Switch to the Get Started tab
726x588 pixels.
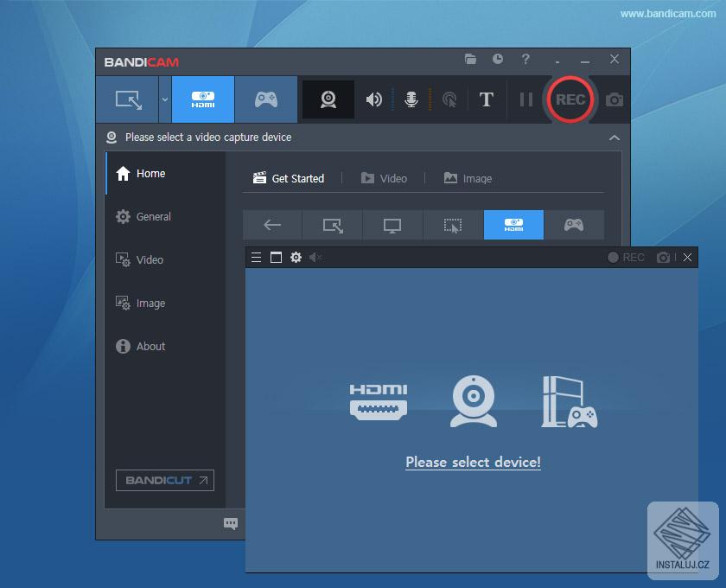[289, 178]
